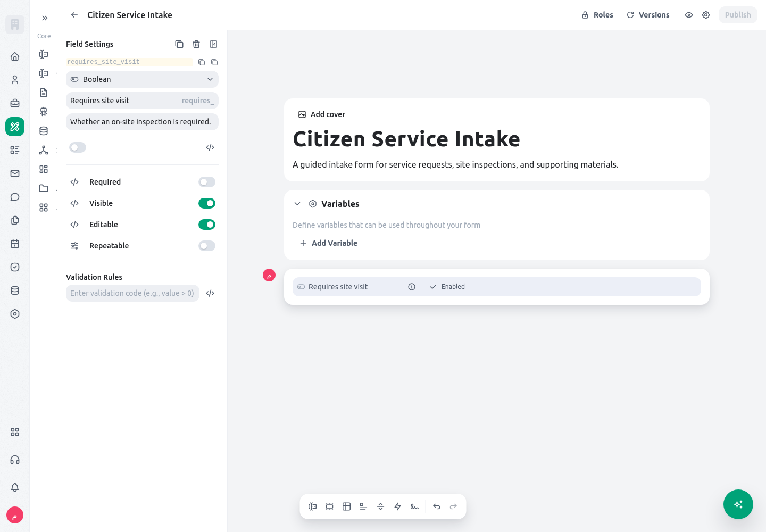Viewport: 766px width, 532px height.
Task: Click the lightning bolt action icon
Action: [x=398, y=506]
